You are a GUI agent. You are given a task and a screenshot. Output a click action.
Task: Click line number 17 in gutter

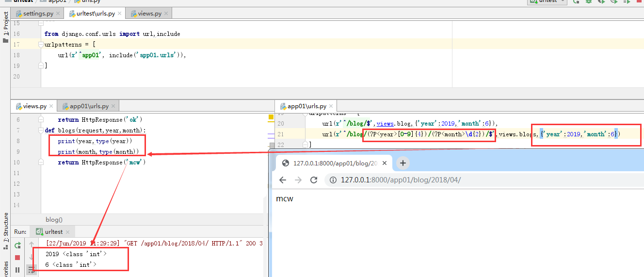coord(16,45)
